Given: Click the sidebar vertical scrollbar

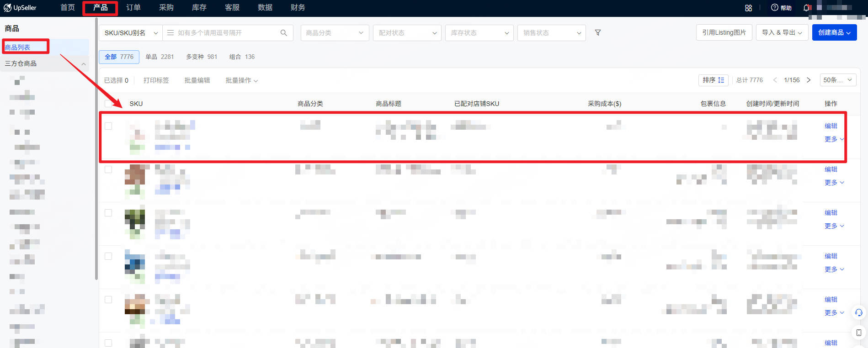Looking at the screenshot, I should [x=96, y=148].
